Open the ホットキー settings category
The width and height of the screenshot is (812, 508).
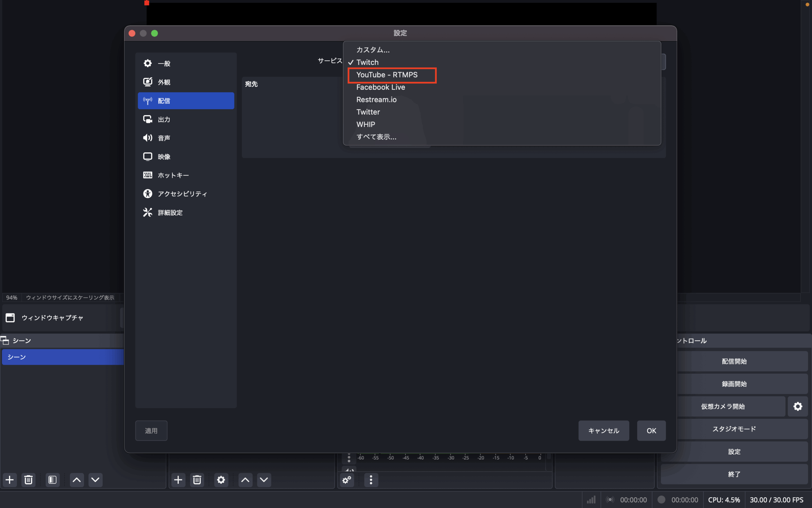coord(186,175)
